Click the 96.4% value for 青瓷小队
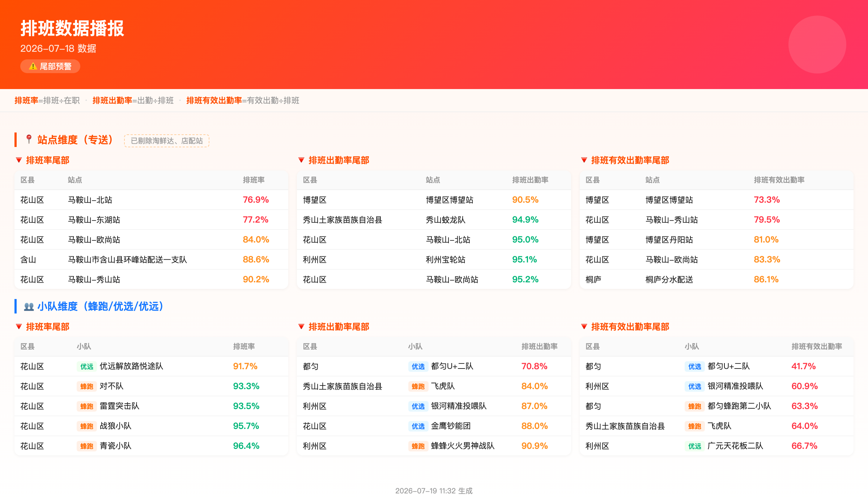 [x=246, y=446]
